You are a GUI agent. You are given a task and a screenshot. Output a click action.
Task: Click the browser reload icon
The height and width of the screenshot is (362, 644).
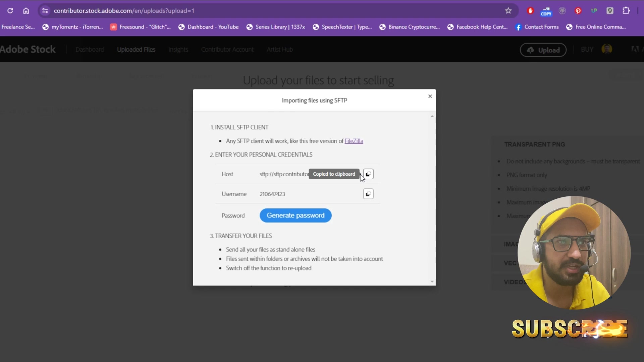[x=10, y=11]
